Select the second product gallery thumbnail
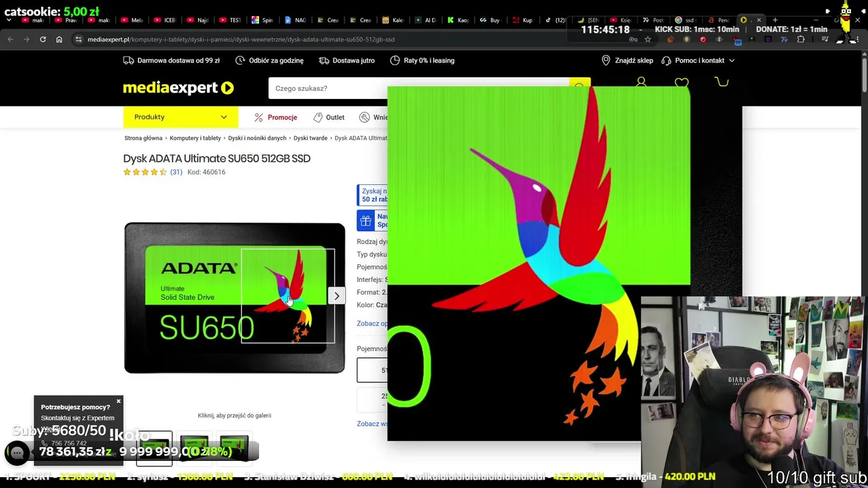 [x=194, y=448]
